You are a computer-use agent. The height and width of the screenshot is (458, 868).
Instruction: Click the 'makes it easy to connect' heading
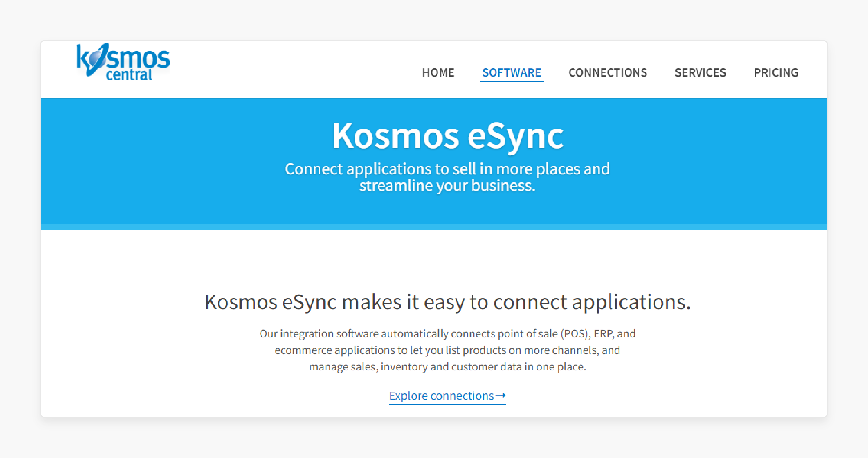pyautogui.click(x=447, y=302)
